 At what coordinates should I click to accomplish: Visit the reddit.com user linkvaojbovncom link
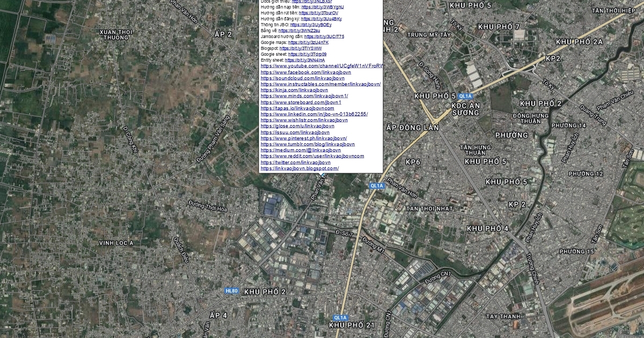312,156
